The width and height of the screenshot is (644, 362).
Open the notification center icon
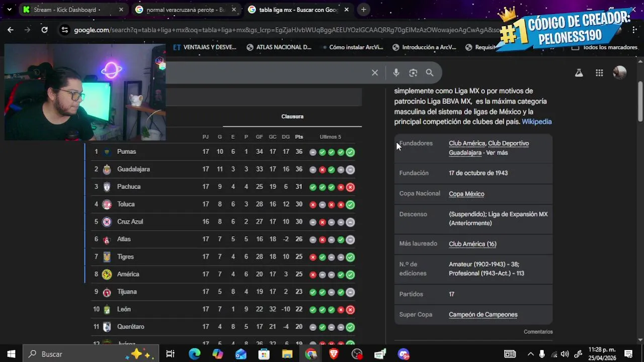tap(628, 354)
